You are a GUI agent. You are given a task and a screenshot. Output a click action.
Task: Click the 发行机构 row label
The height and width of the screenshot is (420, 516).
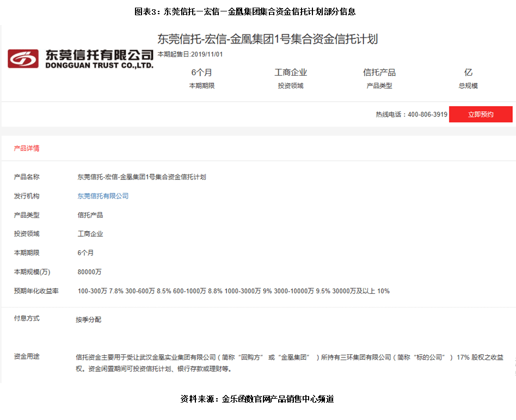[27, 196]
